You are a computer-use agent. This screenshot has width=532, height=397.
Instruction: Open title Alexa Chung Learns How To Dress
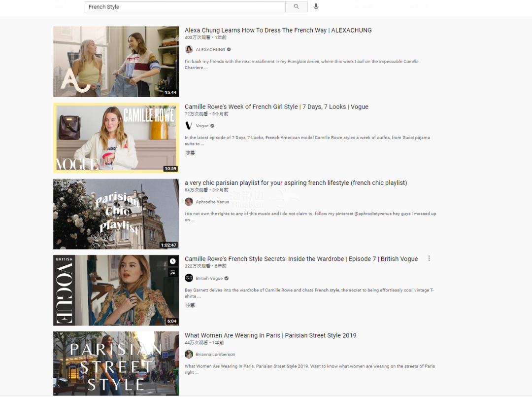click(x=278, y=30)
